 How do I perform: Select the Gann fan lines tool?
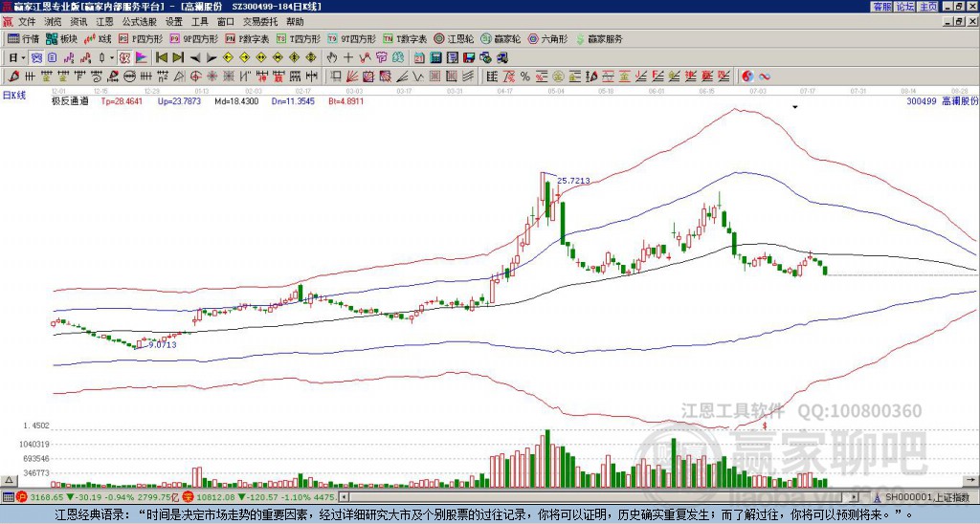tap(351, 76)
